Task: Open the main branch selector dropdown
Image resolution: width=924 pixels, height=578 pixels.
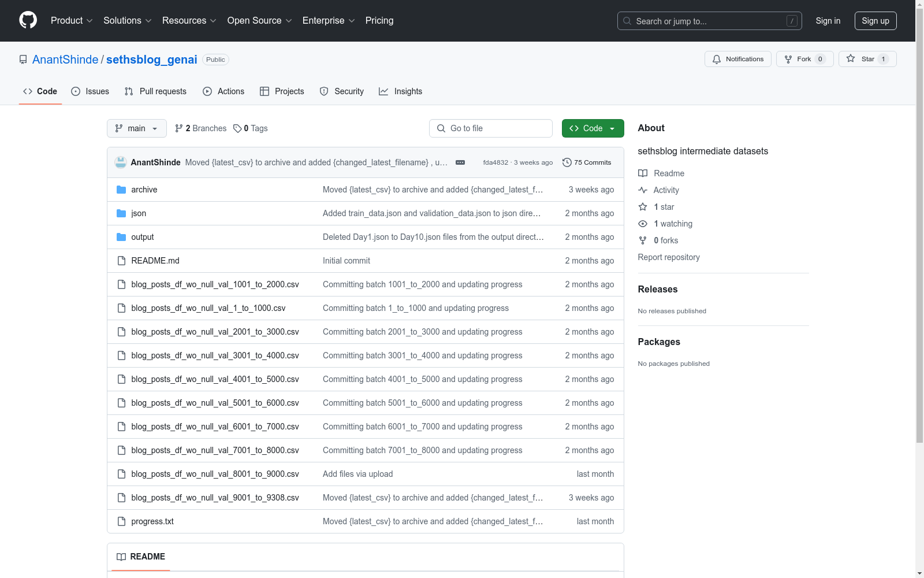Action: click(137, 128)
